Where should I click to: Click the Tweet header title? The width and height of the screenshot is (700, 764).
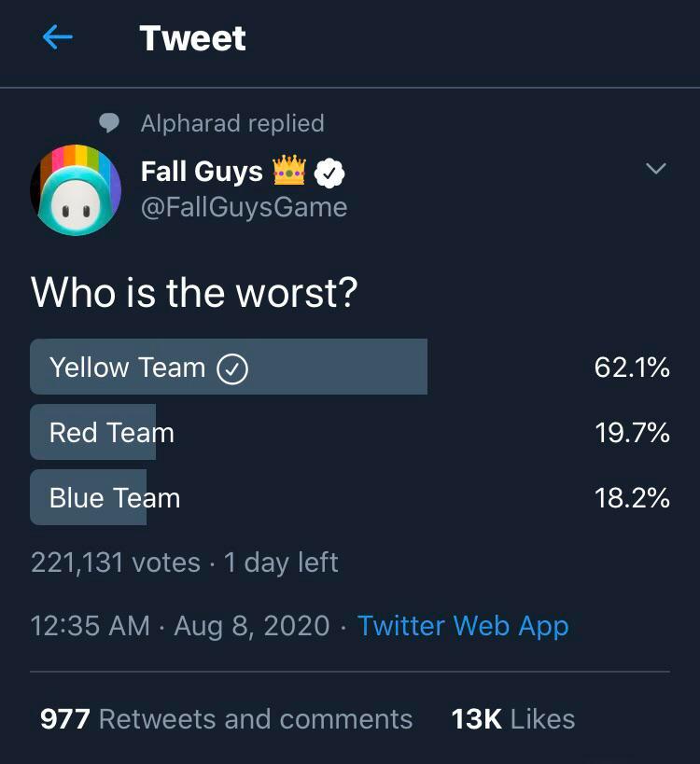click(x=192, y=38)
